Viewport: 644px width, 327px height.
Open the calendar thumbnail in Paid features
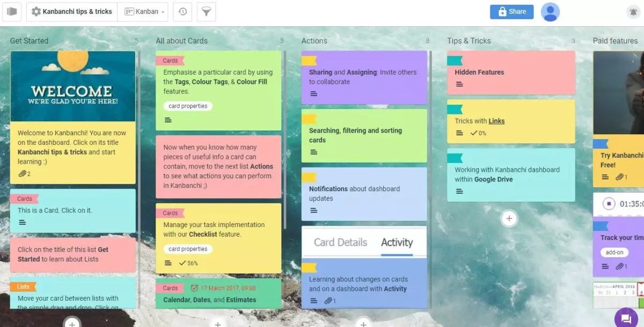618,295
